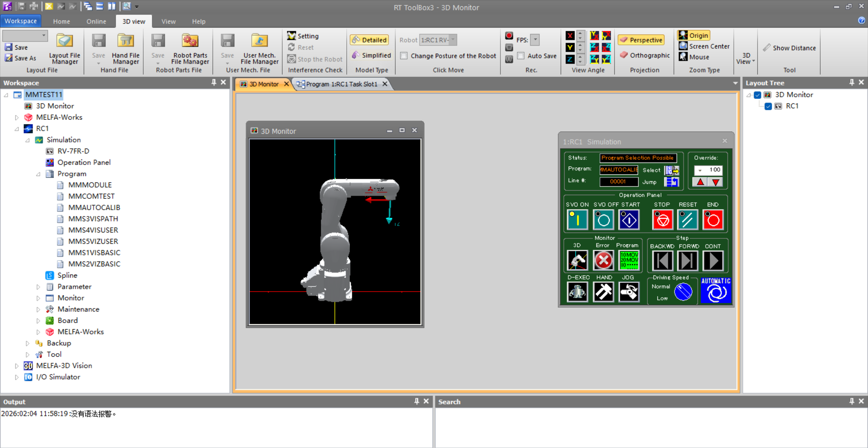Increase override with red up arrow
Image resolution: width=868 pixels, height=448 pixels.
point(700,182)
